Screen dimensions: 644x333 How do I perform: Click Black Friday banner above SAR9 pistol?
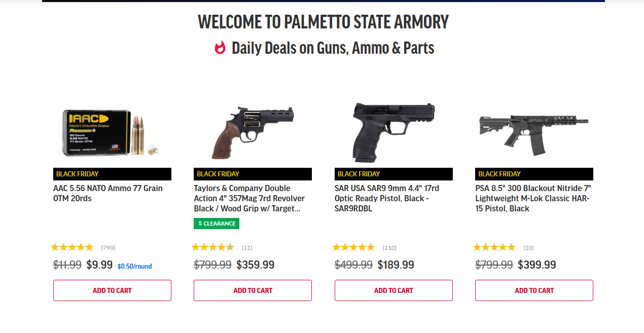coord(393,174)
